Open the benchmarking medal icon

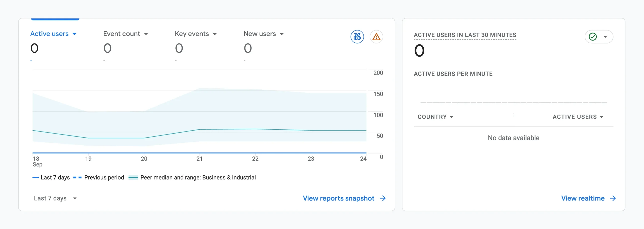pyautogui.click(x=357, y=37)
